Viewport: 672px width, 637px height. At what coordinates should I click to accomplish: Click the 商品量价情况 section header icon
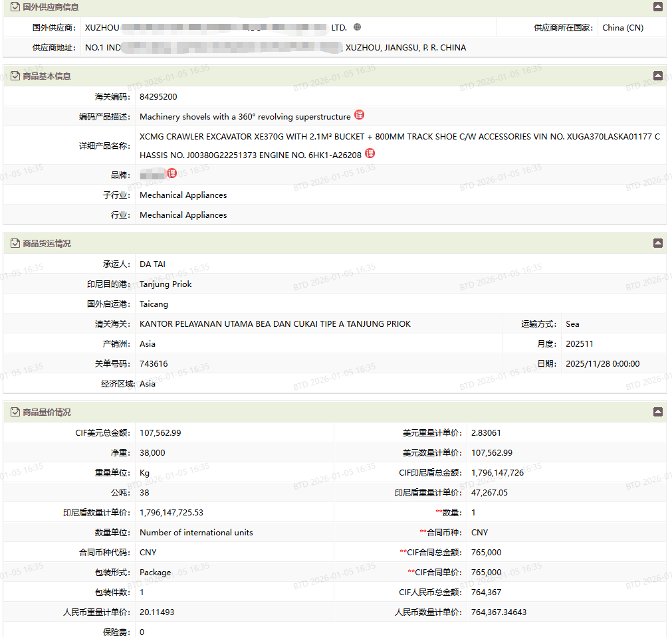[15, 412]
